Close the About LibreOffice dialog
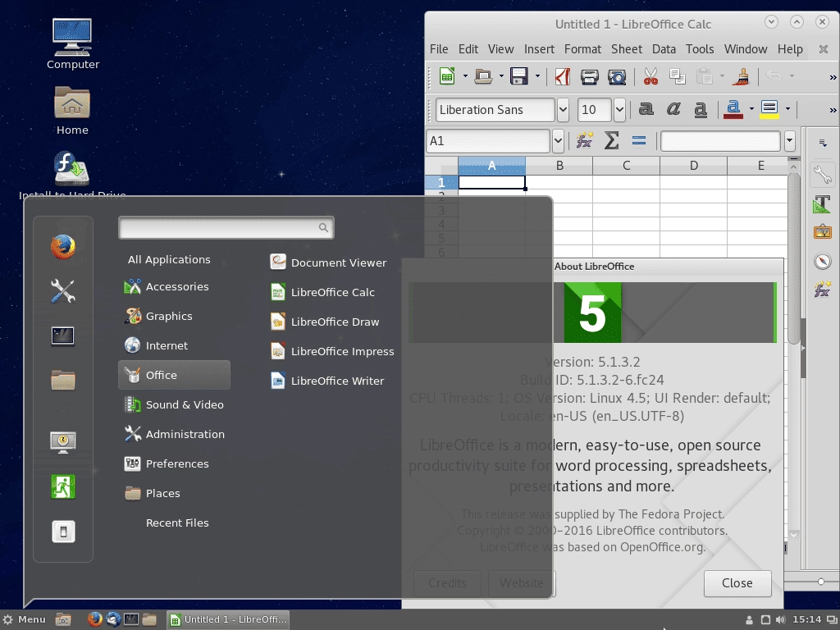840x630 pixels. pos(737,583)
